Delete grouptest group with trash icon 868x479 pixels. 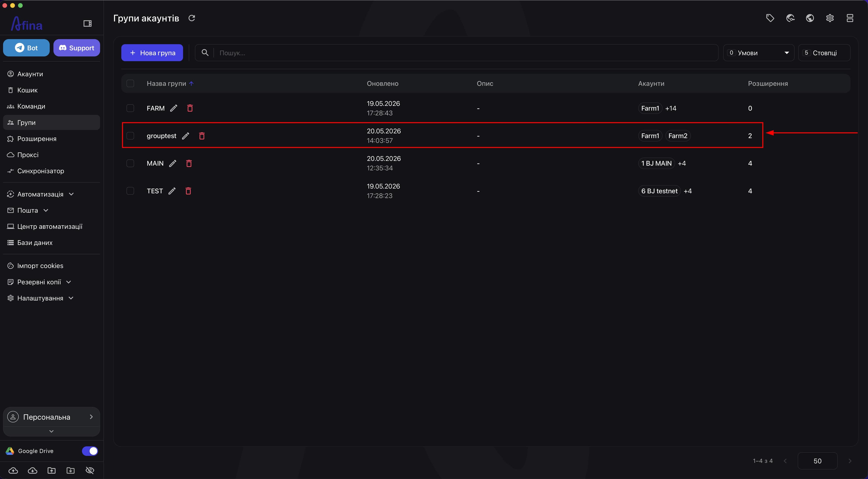pyautogui.click(x=202, y=136)
